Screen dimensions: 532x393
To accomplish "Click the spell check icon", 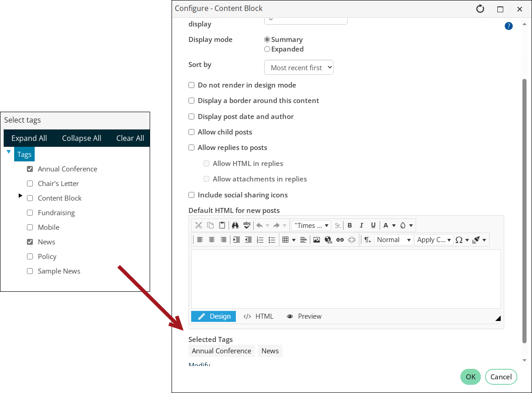I will [247, 226].
